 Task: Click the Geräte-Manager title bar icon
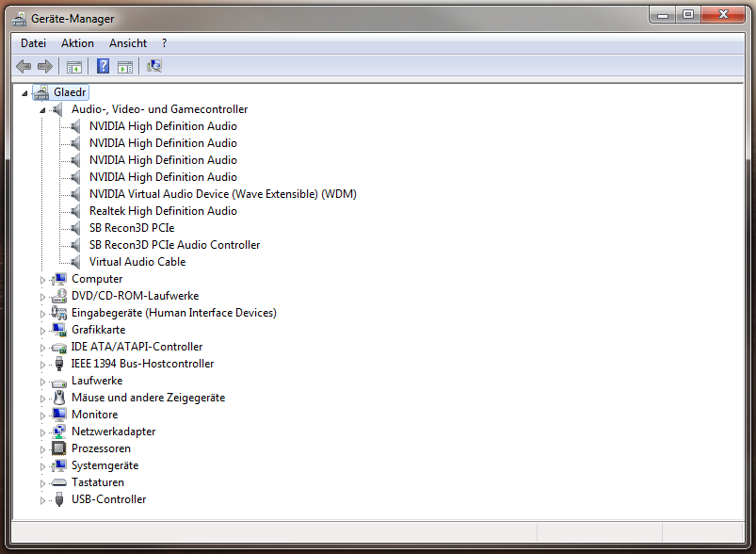pyautogui.click(x=19, y=19)
